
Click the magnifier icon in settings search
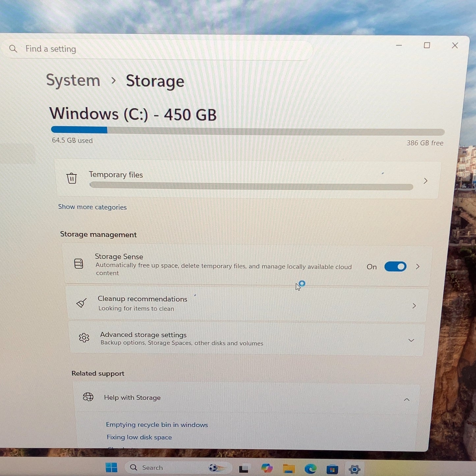[13, 49]
